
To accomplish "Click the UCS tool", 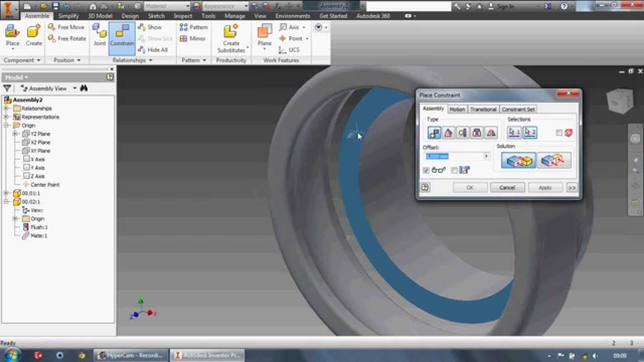I will click(x=289, y=50).
